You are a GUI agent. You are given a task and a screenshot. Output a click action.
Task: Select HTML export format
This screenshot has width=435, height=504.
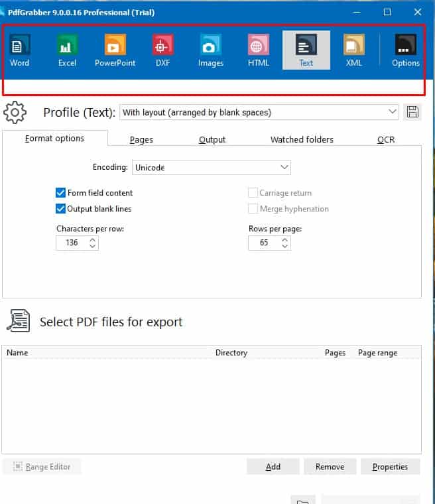[x=258, y=50]
